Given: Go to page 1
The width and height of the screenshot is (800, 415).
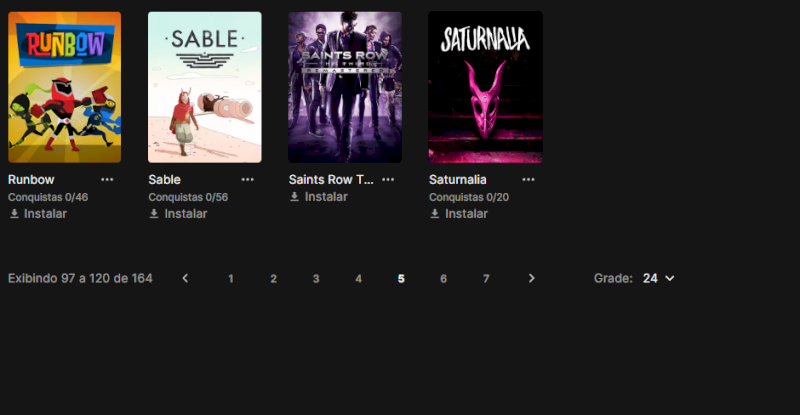Looking at the screenshot, I should coord(231,279).
